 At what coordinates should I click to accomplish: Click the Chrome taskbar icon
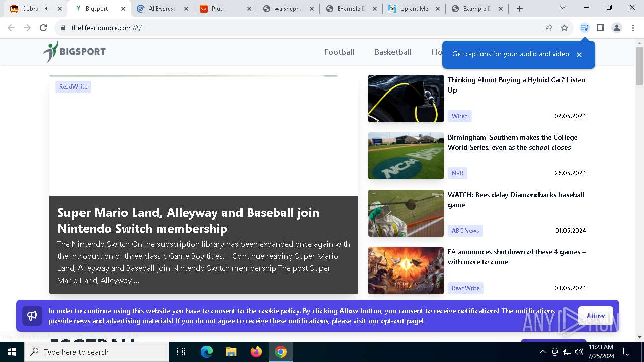[281, 352]
